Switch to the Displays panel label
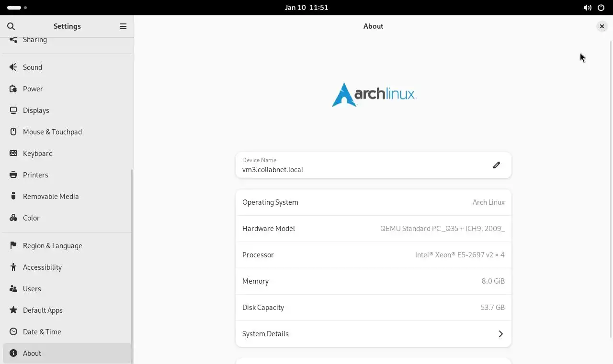613x364 pixels. pyautogui.click(x=36, y=110)
